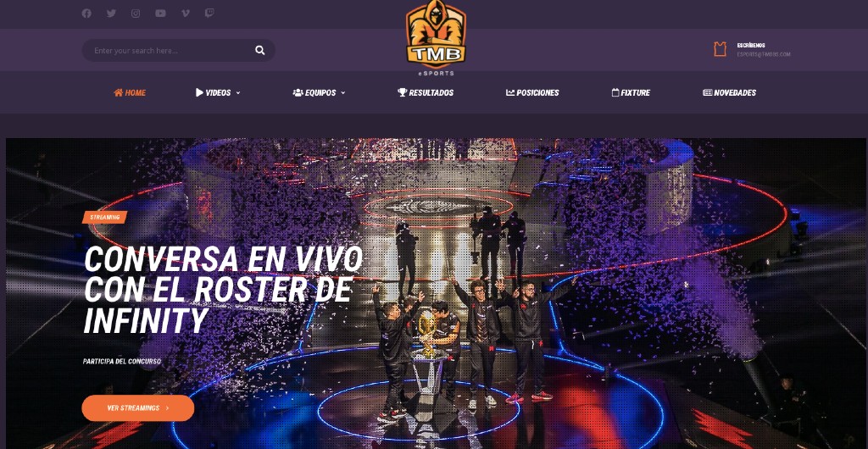The width and height of the screenshot is (868, 449).
Task: Go to the Home menu item
Action: click(130, 93)
